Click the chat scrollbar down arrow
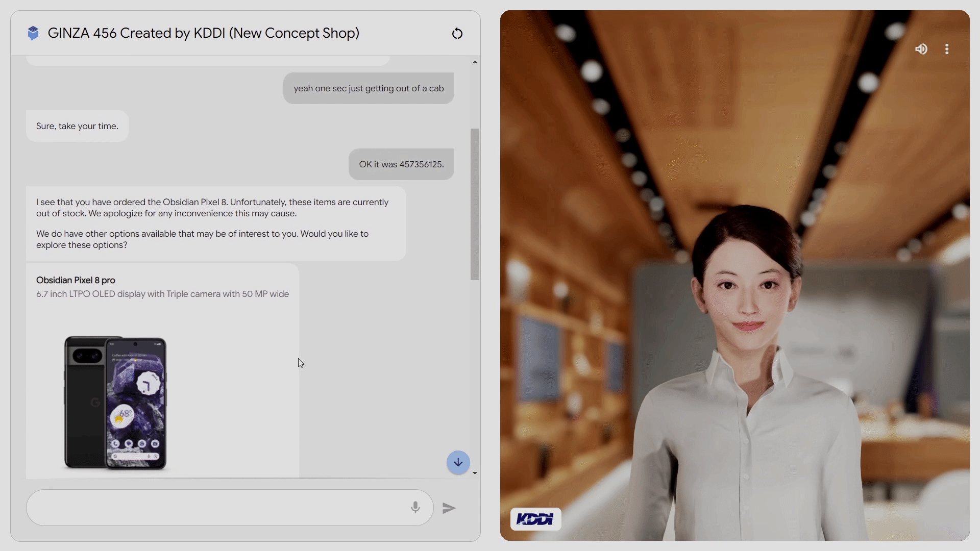The width and height of the screenshot is (980, 551). (475, 473)
